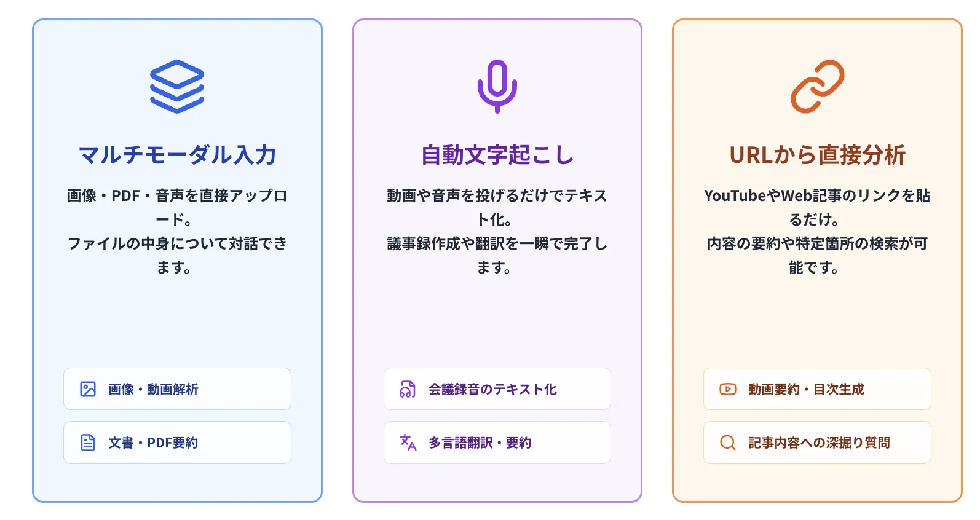Image resolution: width=980 pixels, height=520 pixels.
Task: Open 記事内容への深掘り質問
Action: pos(817,442)
